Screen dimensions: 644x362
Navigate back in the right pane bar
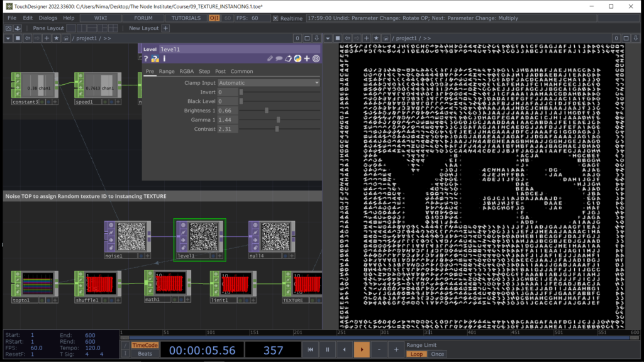(347, 38)
